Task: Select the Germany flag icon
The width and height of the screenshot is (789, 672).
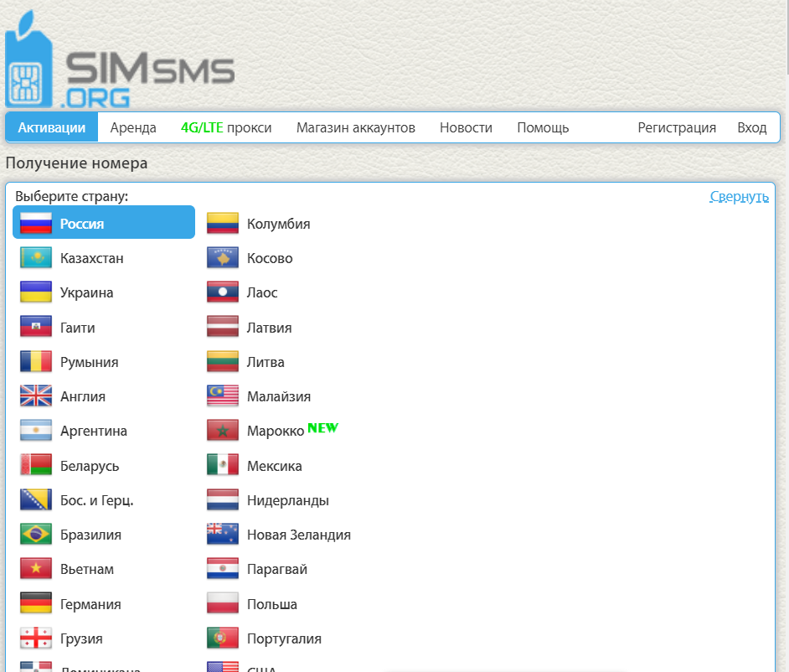Action: point(36,603)
